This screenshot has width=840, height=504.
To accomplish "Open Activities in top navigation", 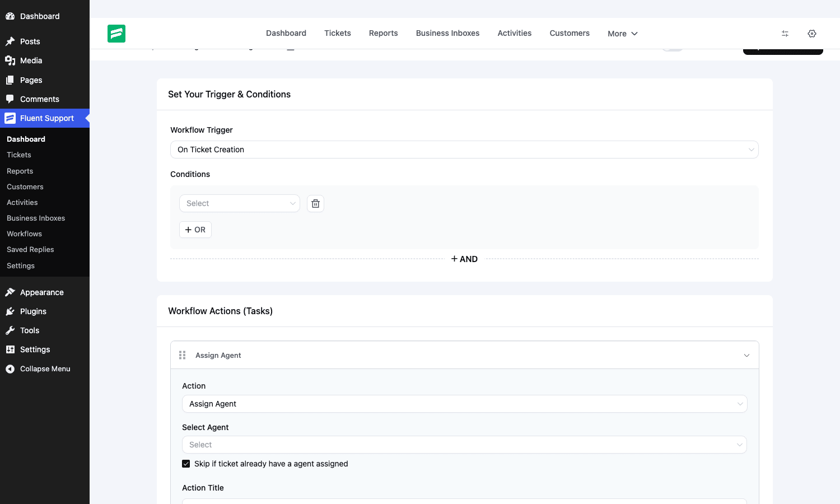I will tap(515, 33).
